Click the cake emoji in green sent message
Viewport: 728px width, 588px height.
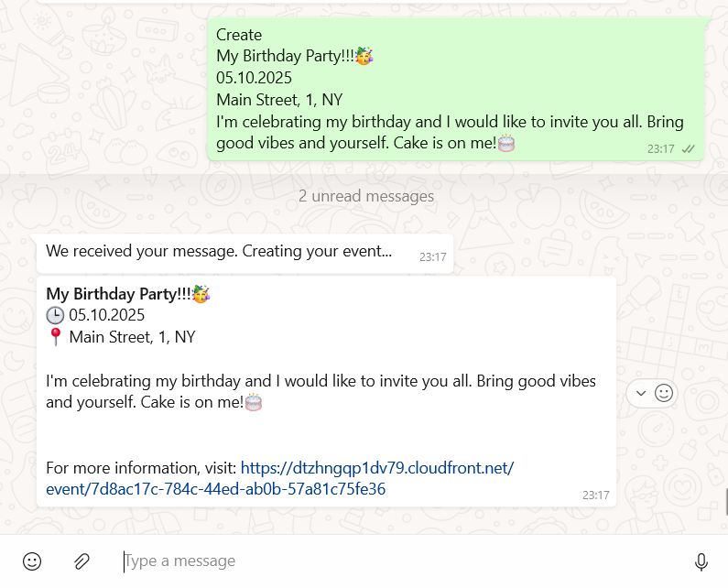tap(506, 143)
